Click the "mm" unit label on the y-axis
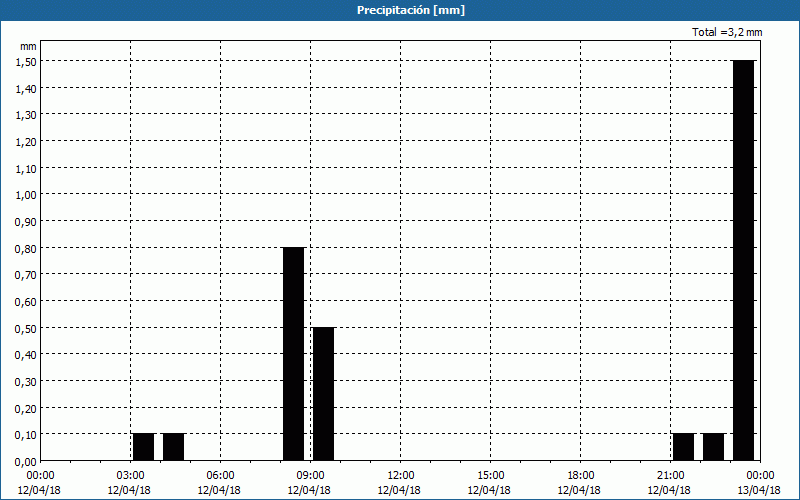 (28, 46)
